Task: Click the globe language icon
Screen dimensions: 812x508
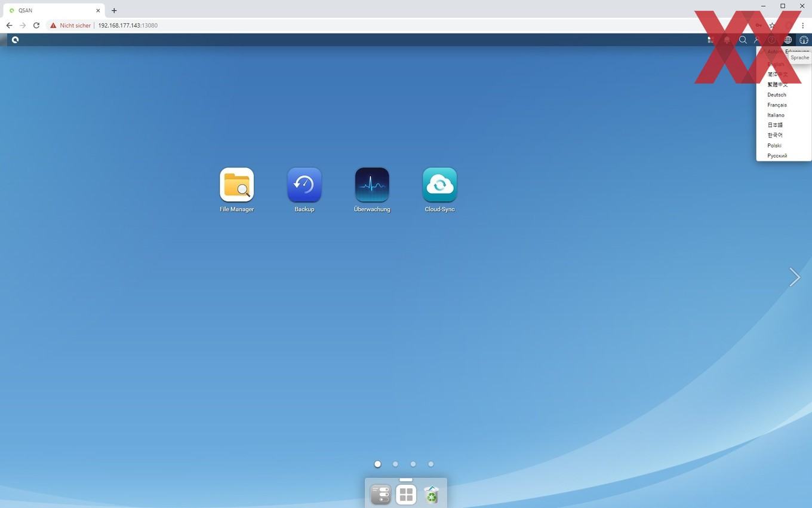Action: point(788,40)
